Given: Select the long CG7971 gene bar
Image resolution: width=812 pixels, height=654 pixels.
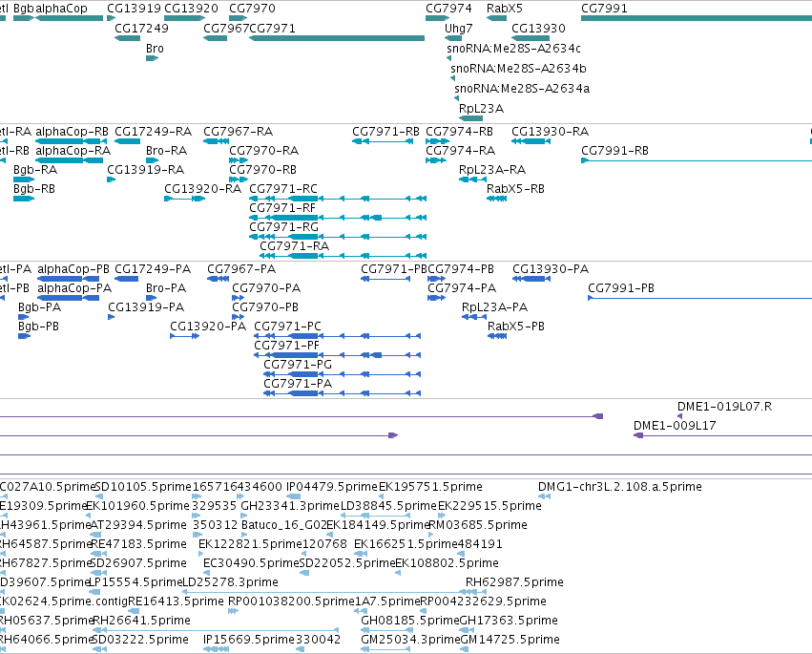Looking at the screenshot, I should (337, 38).
